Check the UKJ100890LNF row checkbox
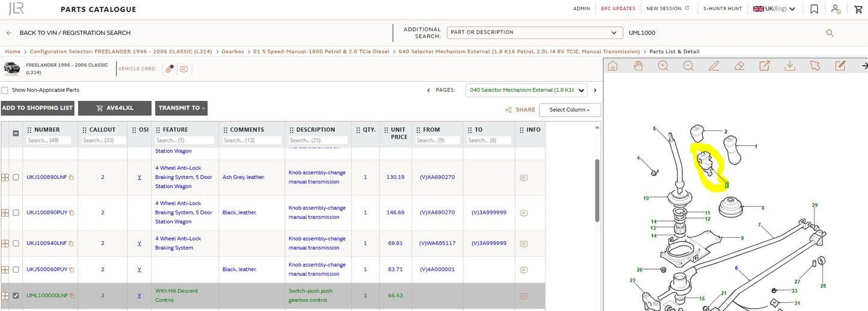 pos(16,178)
